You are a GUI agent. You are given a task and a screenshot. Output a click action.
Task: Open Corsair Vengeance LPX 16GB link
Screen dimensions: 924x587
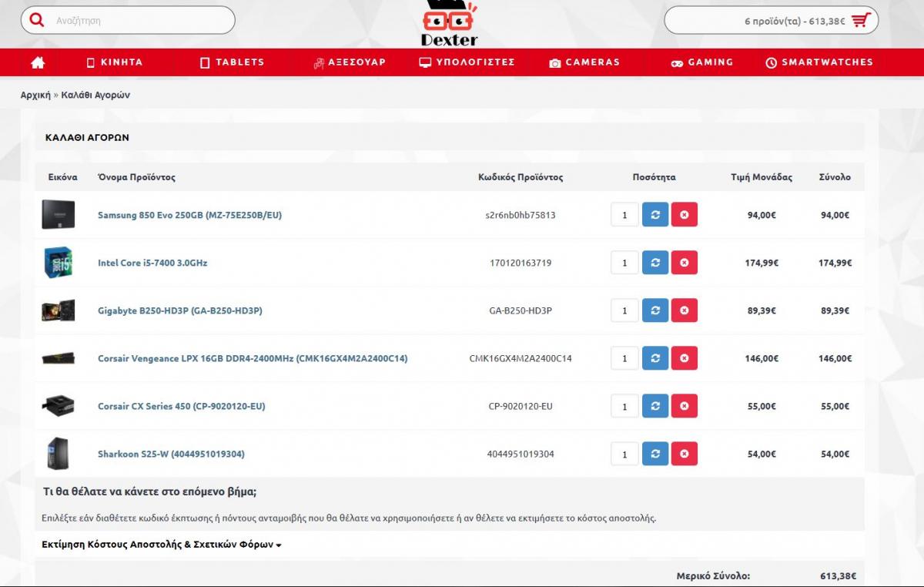point(253,358)
